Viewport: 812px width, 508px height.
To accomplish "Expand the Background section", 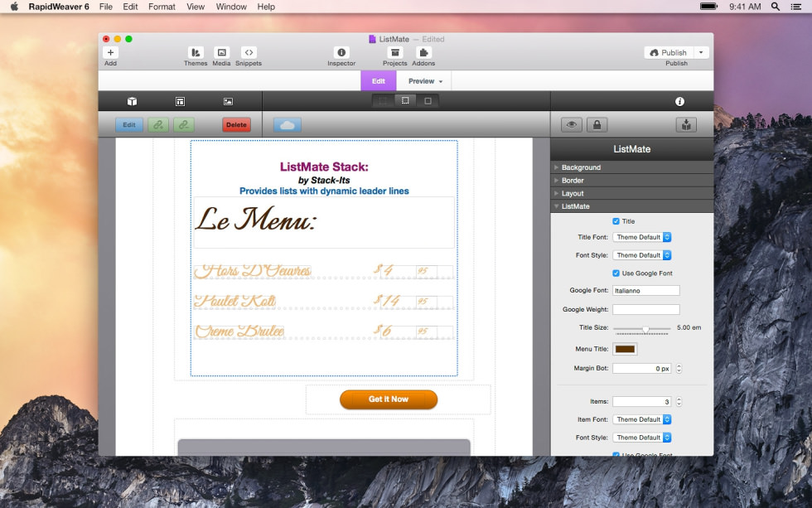I will click(x=631, y=167).
